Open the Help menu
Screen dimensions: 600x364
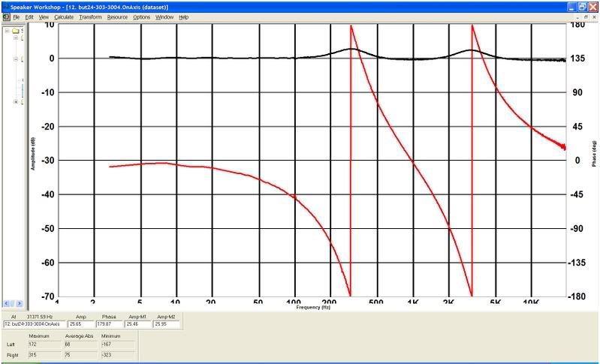click(x=184, y=17)
